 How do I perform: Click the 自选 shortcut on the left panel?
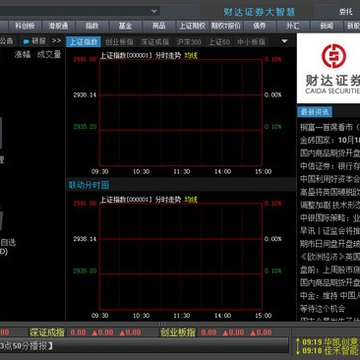[8, 242]
